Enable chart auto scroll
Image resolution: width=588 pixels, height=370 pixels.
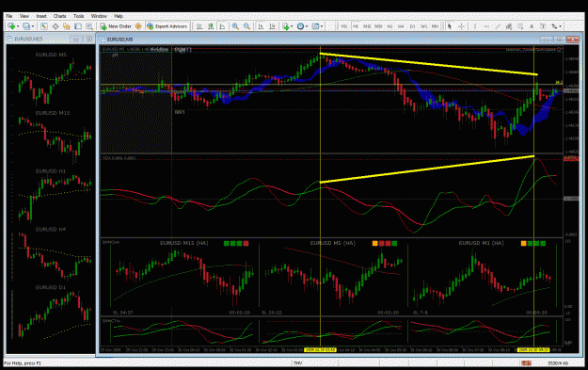[261, 26]
